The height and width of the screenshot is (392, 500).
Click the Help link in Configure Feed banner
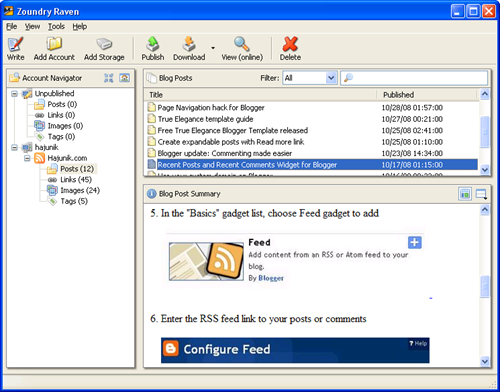(418, 343)
